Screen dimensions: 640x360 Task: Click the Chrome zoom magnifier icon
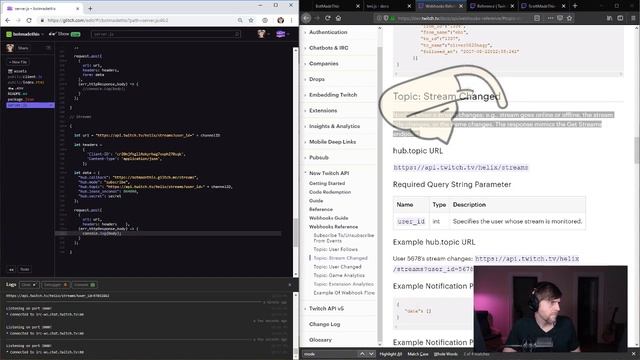tap(240, 20)
